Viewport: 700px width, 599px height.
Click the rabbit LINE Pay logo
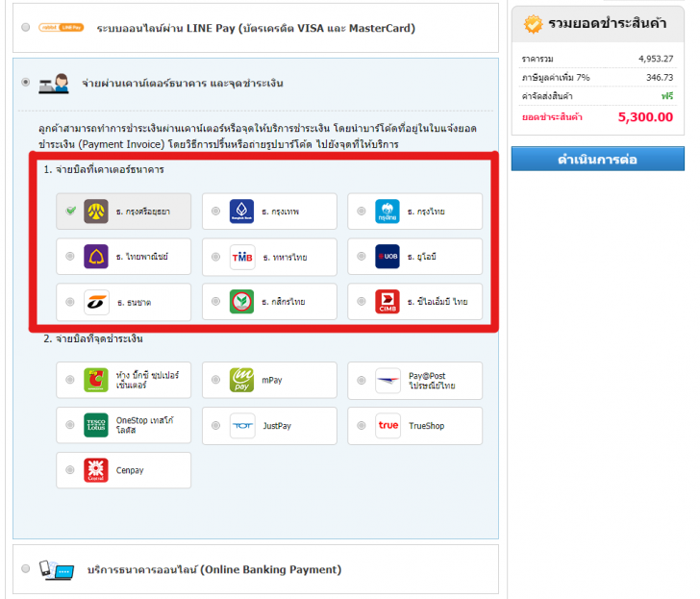(x=62, y=28)
